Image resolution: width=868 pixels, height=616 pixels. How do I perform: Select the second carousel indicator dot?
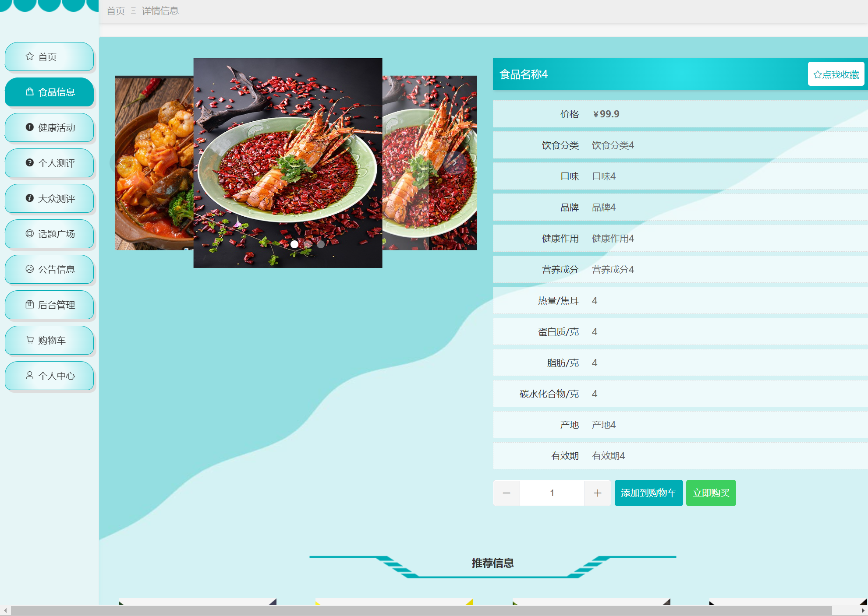click(308, 244)
